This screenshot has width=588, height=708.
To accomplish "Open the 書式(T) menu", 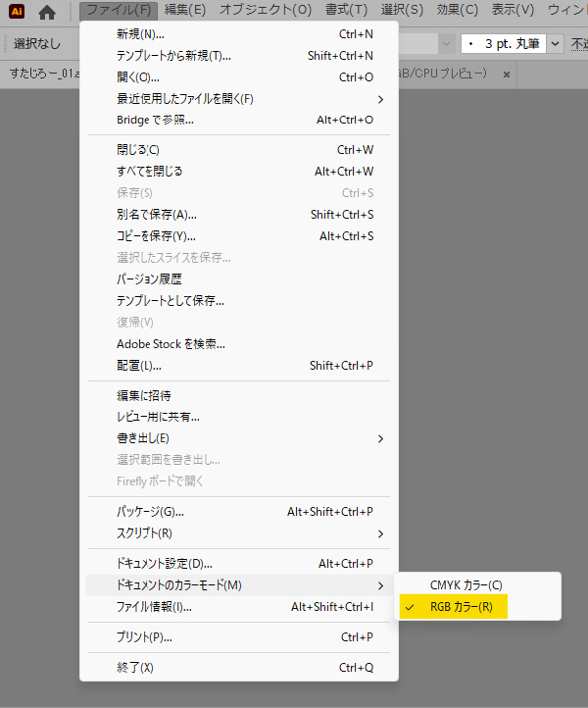I will (x=346, y=10).
